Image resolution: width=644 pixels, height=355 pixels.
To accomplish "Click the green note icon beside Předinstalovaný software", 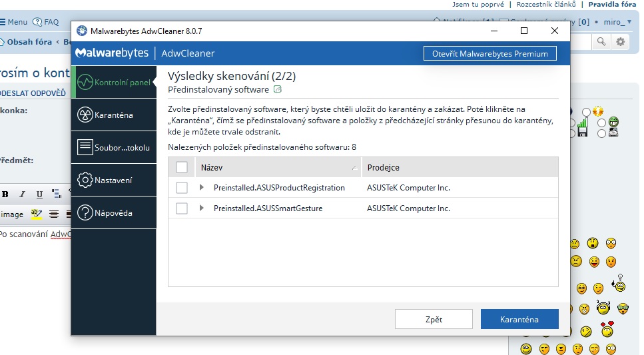I will [x=278, y=89].
